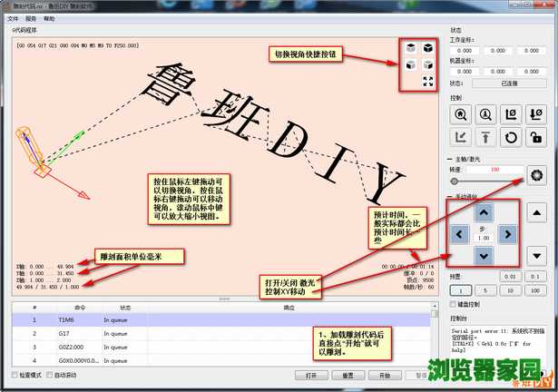This screenshot has width=558, height=392.
Task: Click the reset circular-arrow icon
Action: [x=512, y=138]
